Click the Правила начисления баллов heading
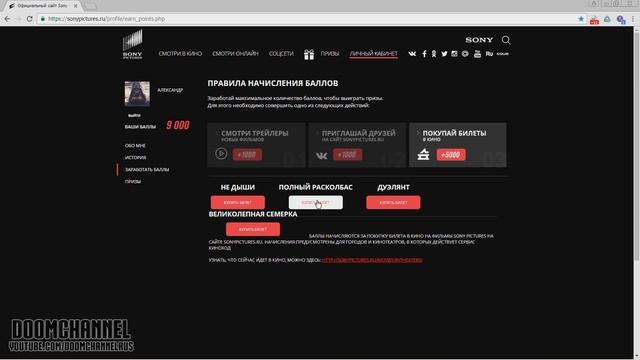The image size is (640, 360). coord(273,83)
